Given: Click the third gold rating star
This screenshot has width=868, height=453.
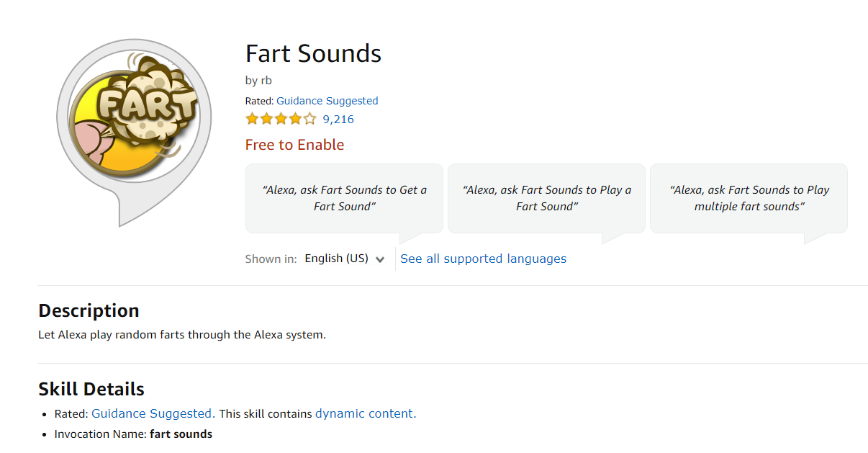Looking at the screenshot, I should tap(281, 120).
